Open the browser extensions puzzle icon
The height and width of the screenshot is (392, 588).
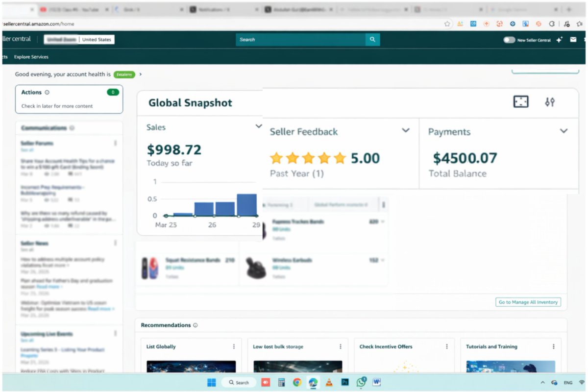(552, 24)
